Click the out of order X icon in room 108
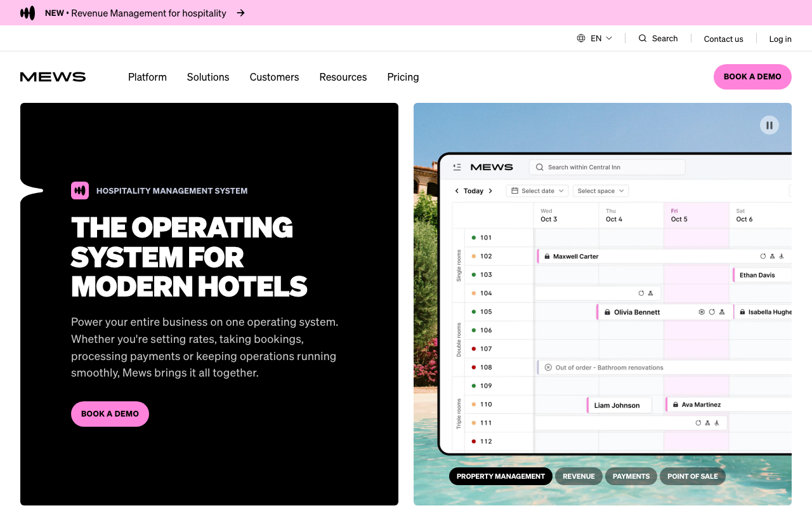Screen dimensions: 812x508 pos(548,367)
